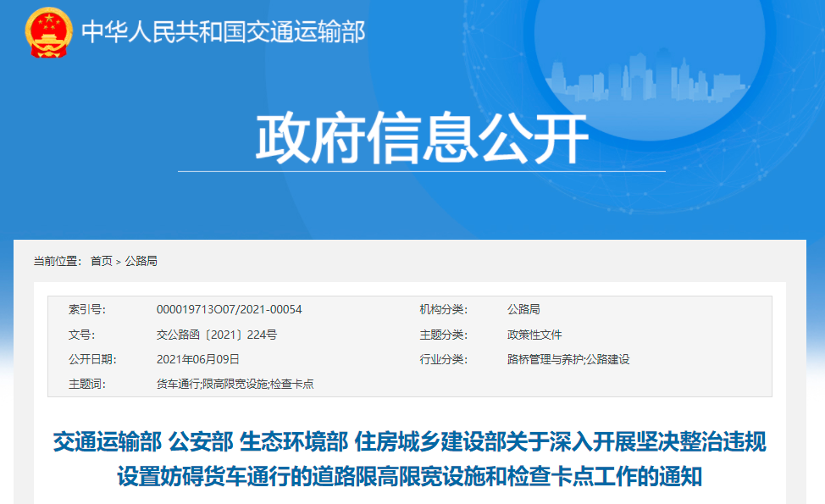The height and width of the screenshot is (504, 825).
Task: Click the 公开日期 field label
Action: click(x=92, y=359)
